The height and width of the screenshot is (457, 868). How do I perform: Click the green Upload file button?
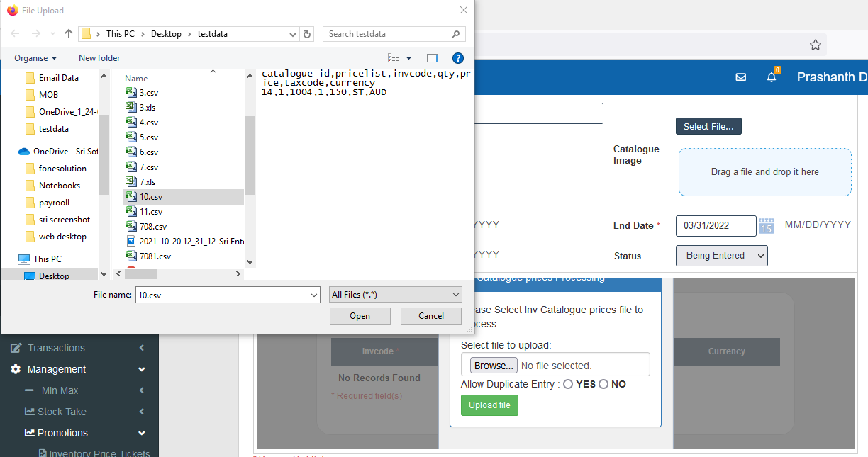tap(489, 405)
